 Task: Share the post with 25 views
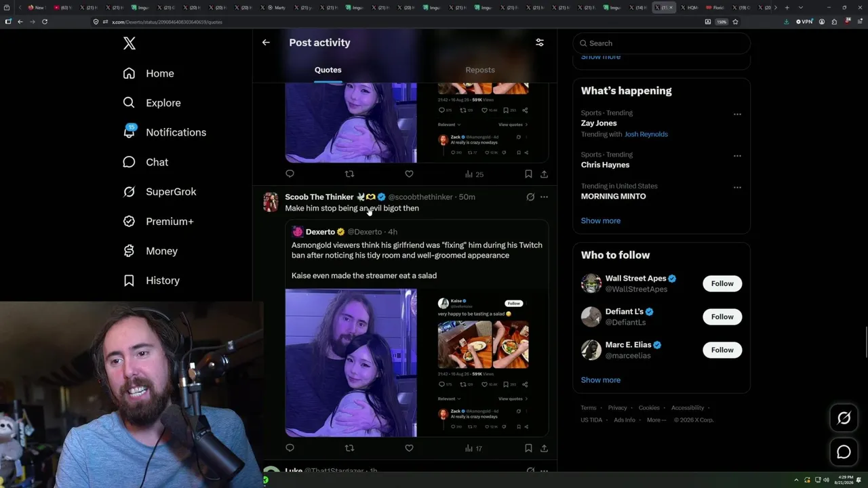pos(544,174)
